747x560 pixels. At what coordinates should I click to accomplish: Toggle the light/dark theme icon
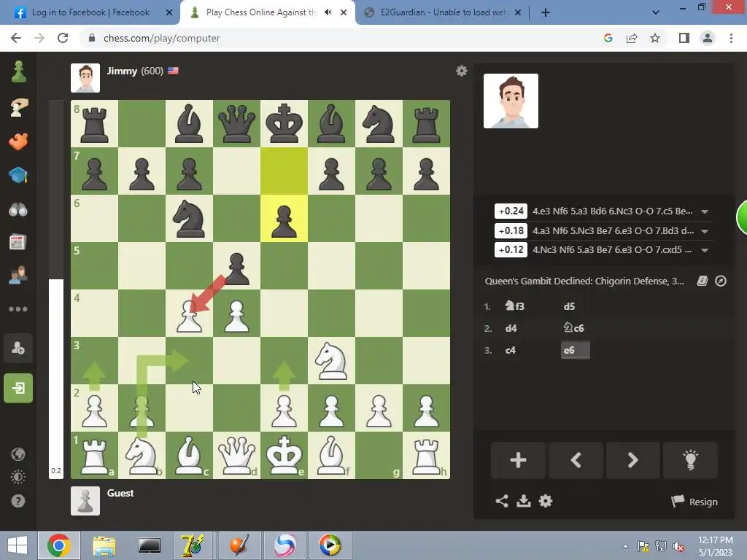pyautogui.click(x=18, y=477)
